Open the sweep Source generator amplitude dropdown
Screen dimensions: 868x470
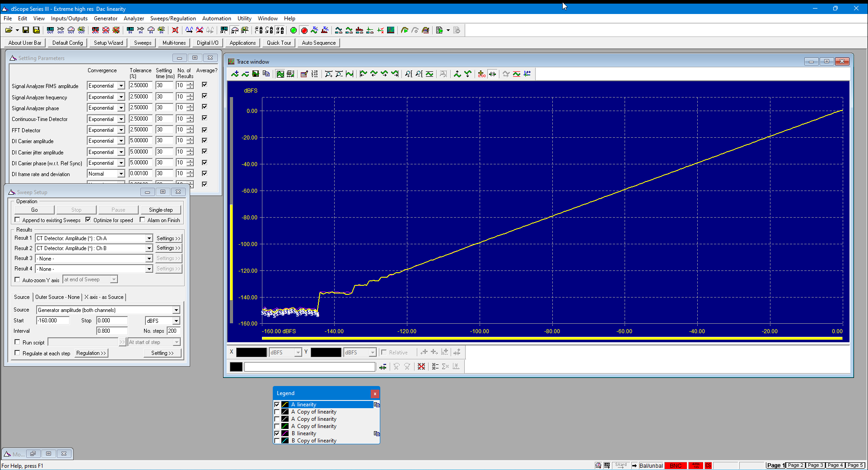[x=176, y=310]
